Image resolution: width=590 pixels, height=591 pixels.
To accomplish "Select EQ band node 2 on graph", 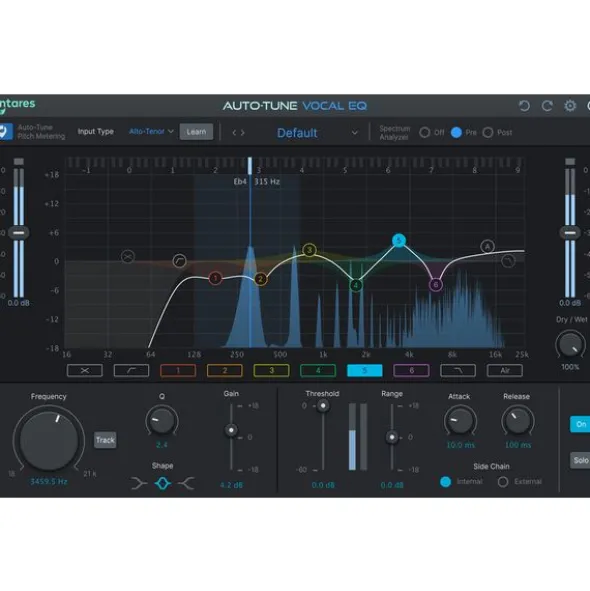I will click(261, 279).
